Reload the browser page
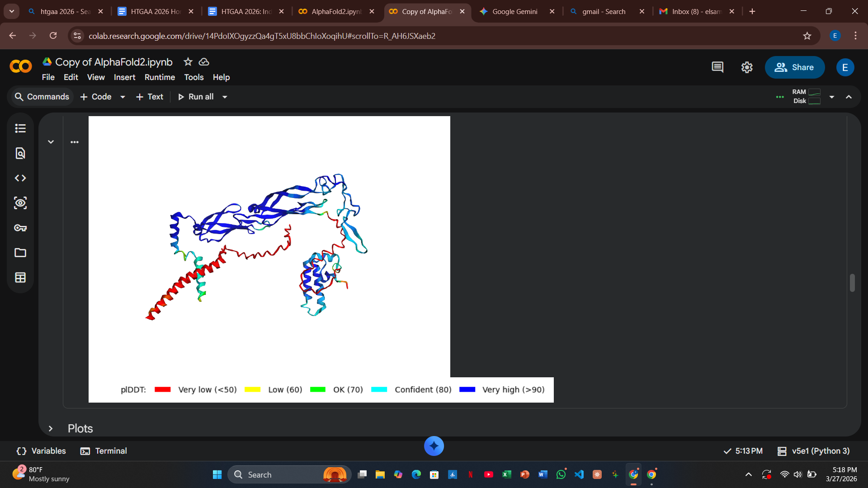868x488 pixels. [x=53, y=36]
